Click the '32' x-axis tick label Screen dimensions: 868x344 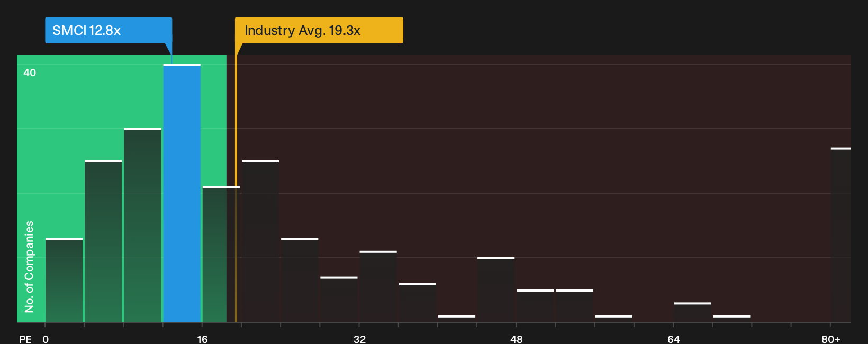[x=359, y=339]
